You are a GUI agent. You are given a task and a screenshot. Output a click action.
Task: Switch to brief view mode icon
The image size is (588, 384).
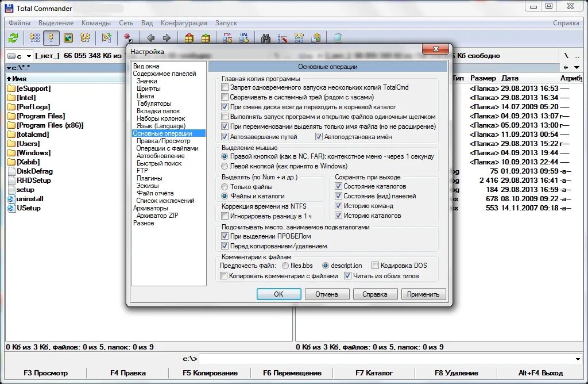35,38
